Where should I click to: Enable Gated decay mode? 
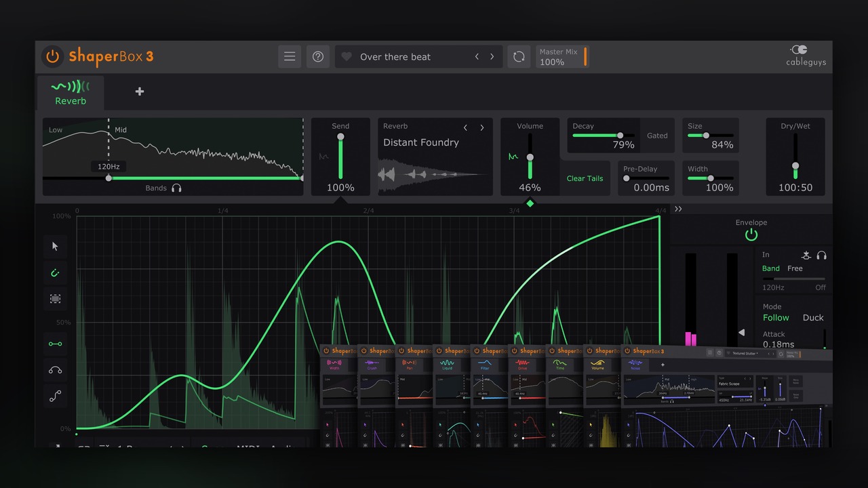coord(657,136)
